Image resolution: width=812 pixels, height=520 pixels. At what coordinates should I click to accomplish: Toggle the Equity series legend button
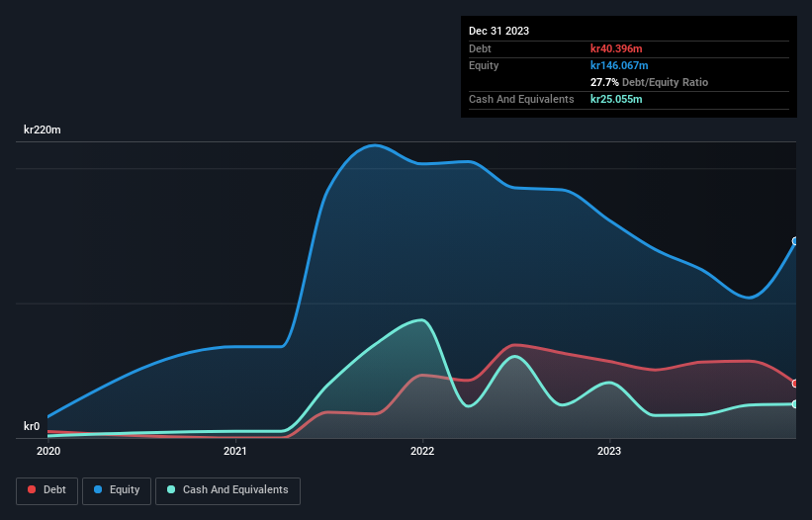117,490
